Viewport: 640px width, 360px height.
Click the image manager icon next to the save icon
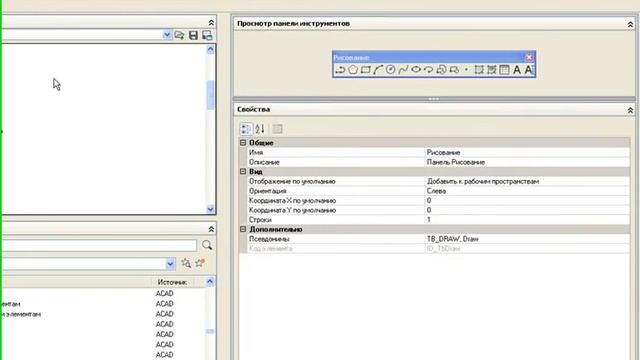point(207,35)
